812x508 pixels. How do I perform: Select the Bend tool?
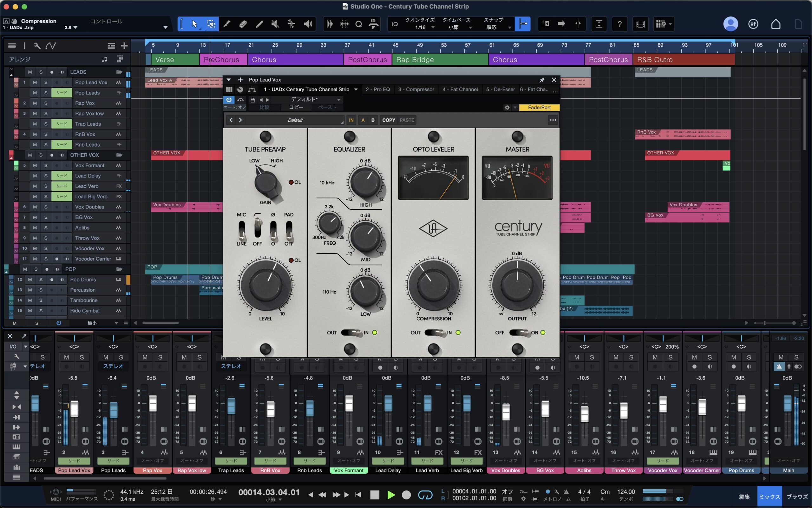tap(291, 24)
